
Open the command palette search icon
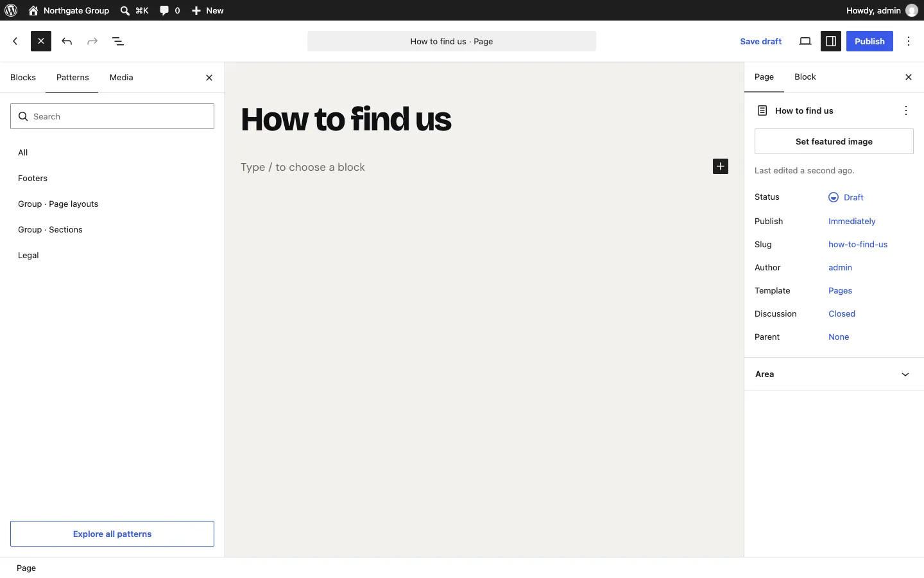135,10
